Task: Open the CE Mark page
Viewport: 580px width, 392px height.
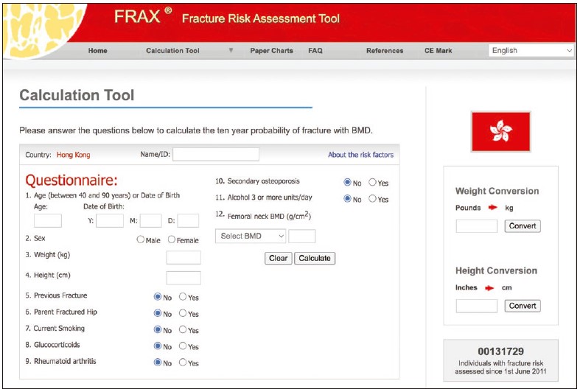Action: [x=439, y=51]
